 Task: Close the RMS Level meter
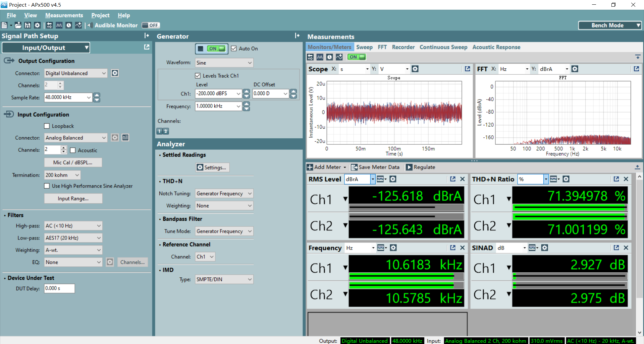462,179
